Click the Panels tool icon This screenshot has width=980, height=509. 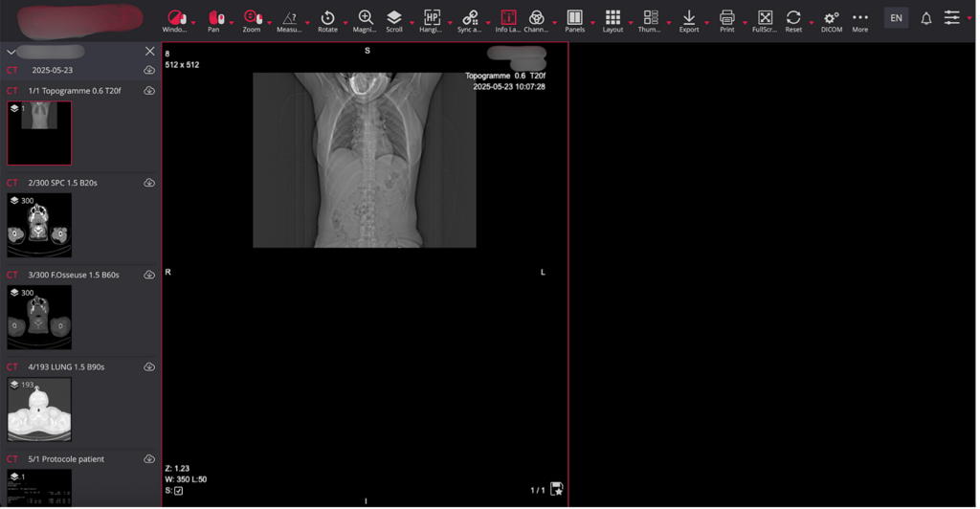tap(574, 17)
